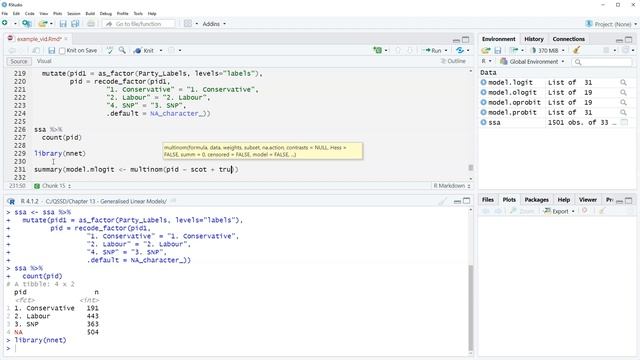Save the example_vid.Rmd editor file
640x360 pixels.
[51, 50]
